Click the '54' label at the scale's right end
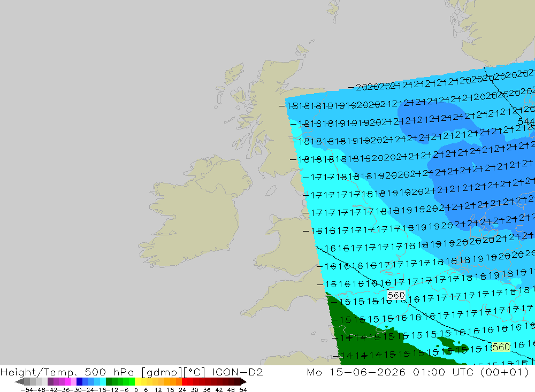Screen dimensions: 535x392 coord(243,390)
